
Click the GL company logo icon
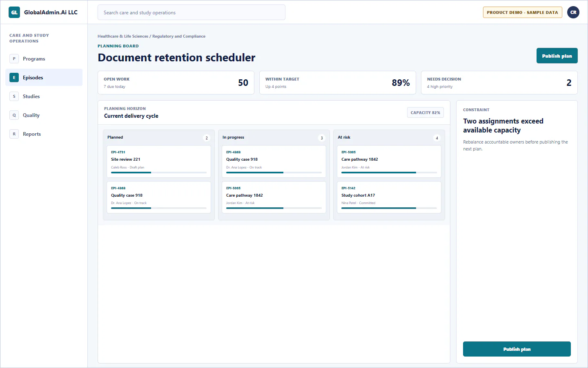click(x=14, y=12)
